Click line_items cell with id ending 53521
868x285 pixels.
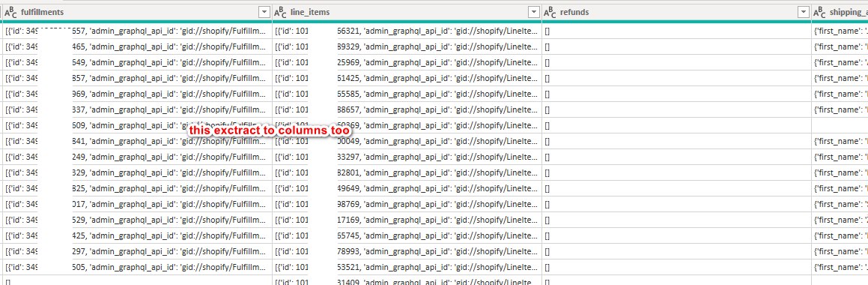407,267
